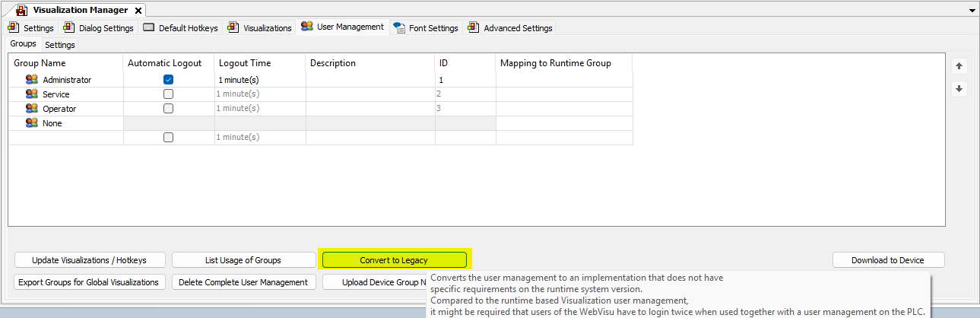Click the Administrator group icon
The width and height of the screenshot is (980, 318).
(x=31, y=80)
